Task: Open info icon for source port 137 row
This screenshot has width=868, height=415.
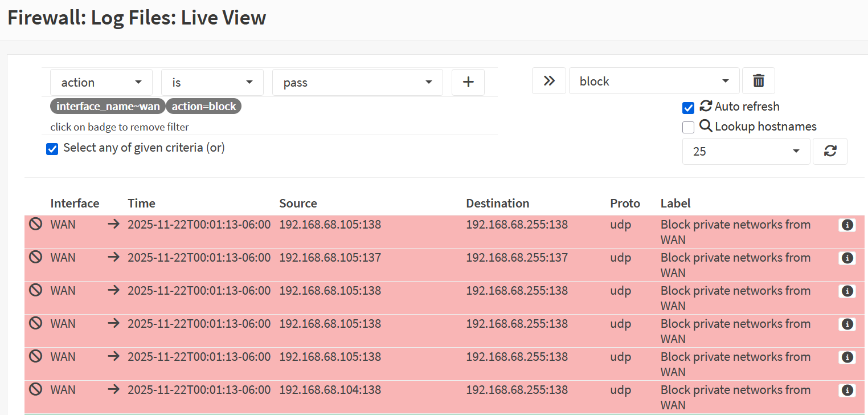Action: coord(847,259)
